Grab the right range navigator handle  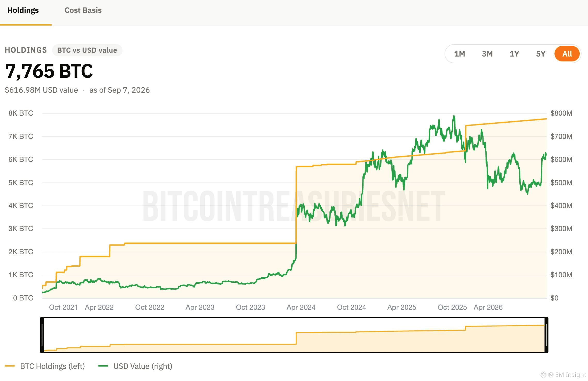click(x=546, y=335)
